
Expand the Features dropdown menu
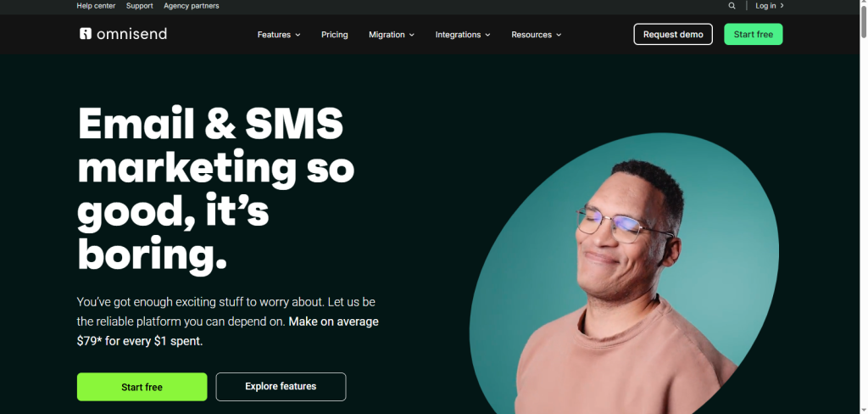tap(279, 35)
